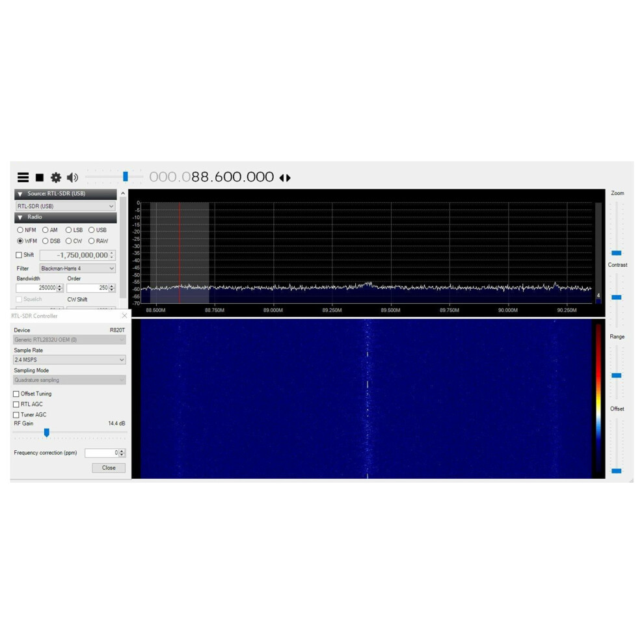This screenshot has width=644, height=644.
Task: Mute audio using the speaker icon
Action: click(72, 178)
